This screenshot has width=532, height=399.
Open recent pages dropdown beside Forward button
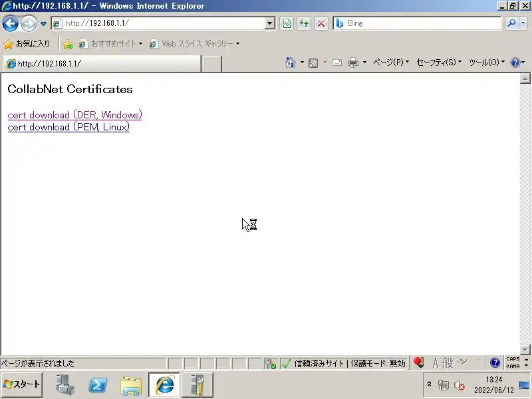(43, 24)
